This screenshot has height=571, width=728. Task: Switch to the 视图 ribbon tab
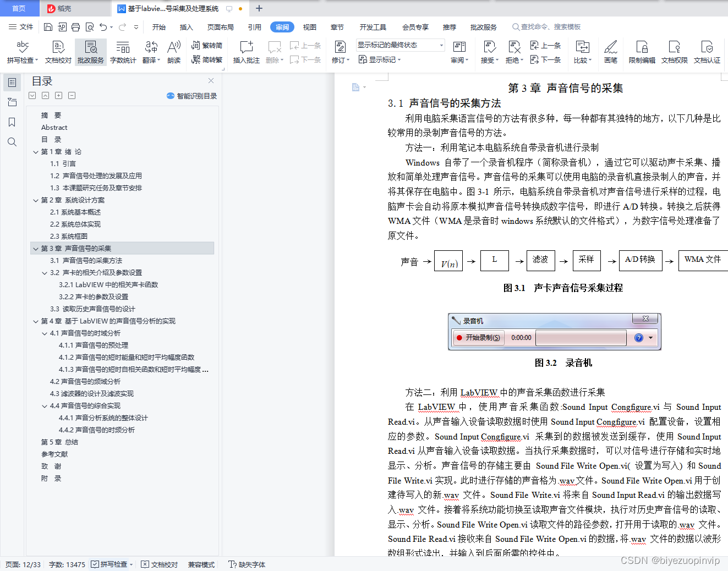(310, 27)
